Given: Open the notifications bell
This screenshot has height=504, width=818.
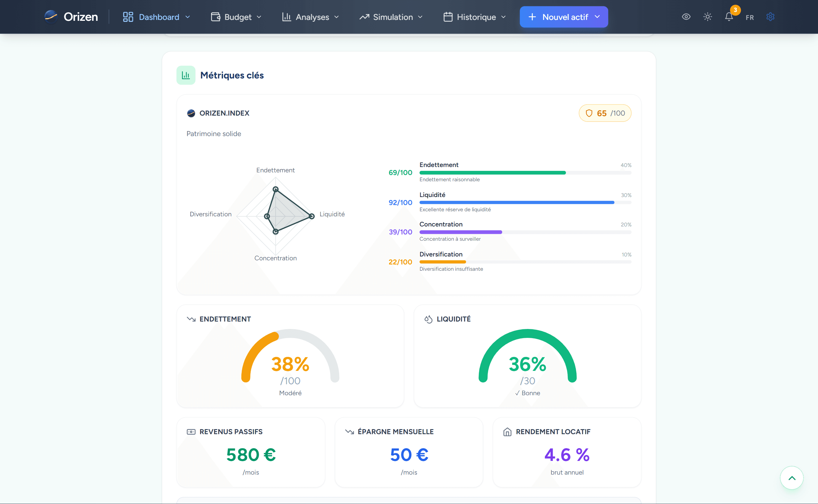Looking at the screenshot, I should point(729,17).
